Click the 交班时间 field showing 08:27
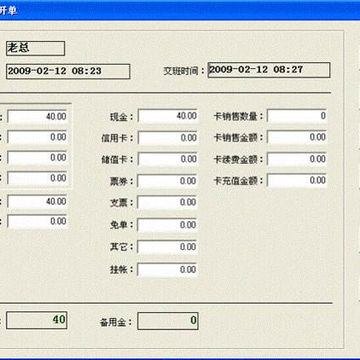Viewport: 360px width, 360px height. [269, 70]
